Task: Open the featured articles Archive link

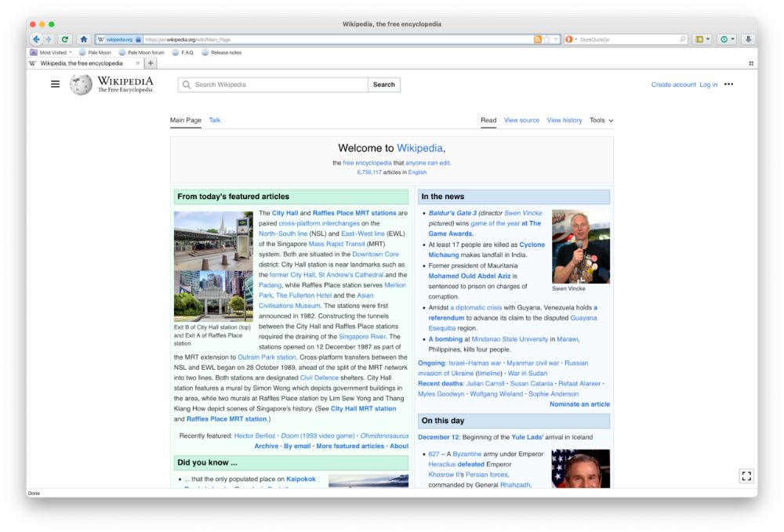Action: click(266, 446)
